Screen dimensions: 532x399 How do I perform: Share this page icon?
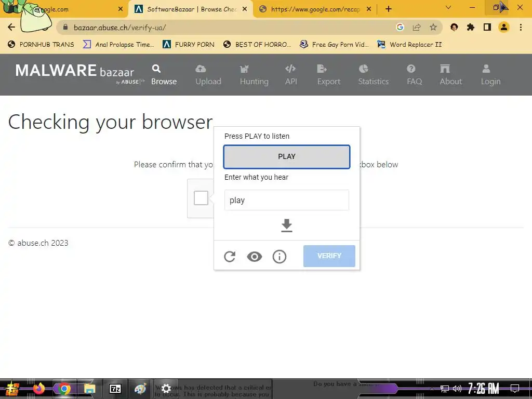(417, 27)
